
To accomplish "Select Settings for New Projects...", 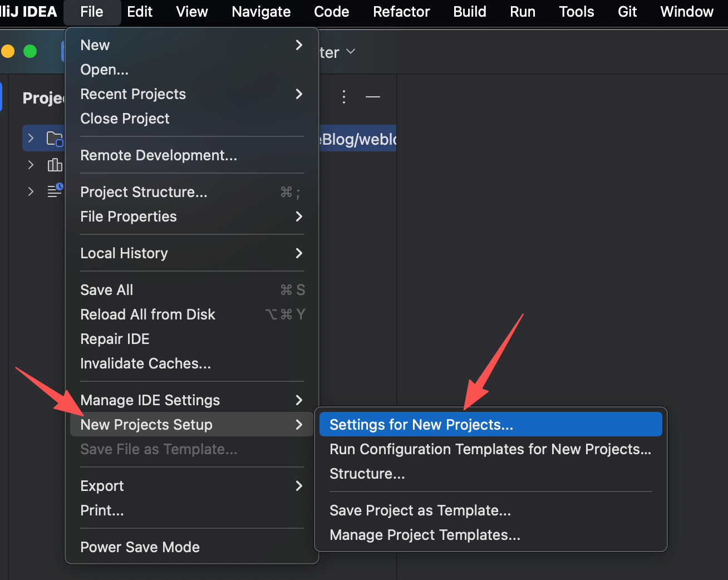I will click(x=421, y=425).
